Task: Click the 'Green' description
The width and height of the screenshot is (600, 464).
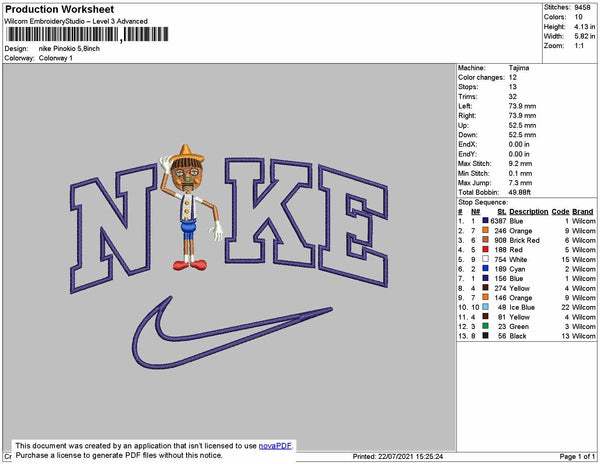Action: [x=519, y=326]
